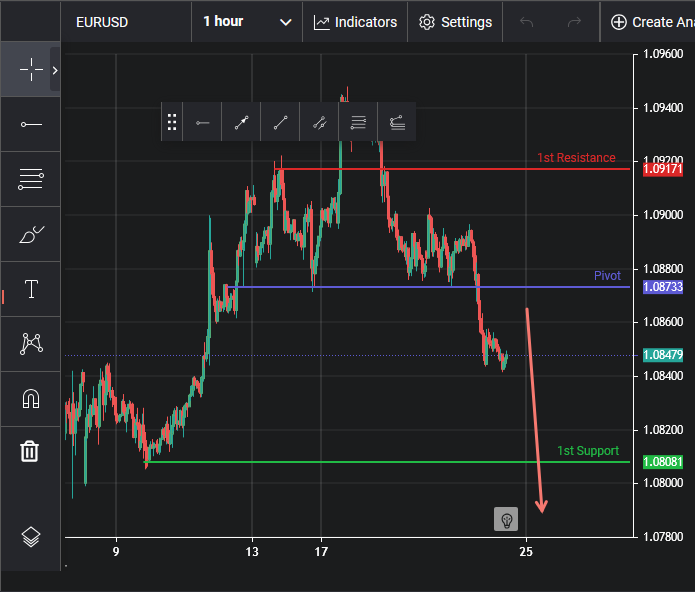Click the 1.07800 price axis value
This screenshot has width=695, height=592.
click(663, 537)
